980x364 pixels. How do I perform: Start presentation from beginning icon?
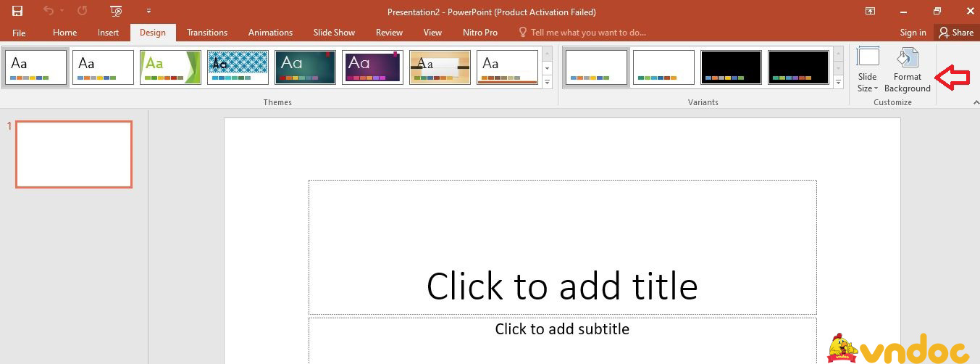[x=116, y=11]
